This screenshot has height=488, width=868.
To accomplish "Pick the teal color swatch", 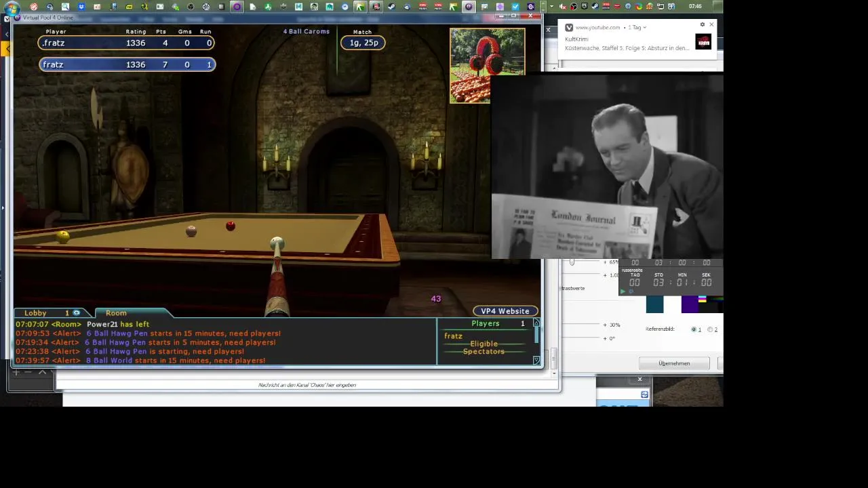I will coord(655,304).
